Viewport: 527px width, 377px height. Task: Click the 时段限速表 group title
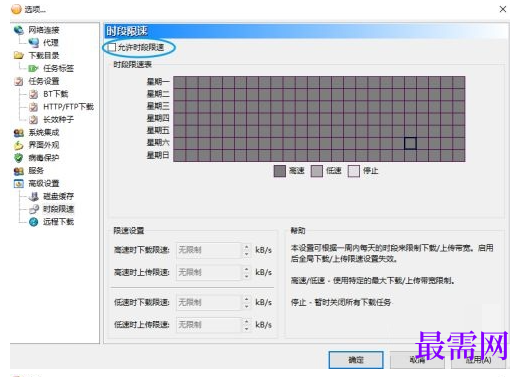pyautogui.click(x=132, y=65)
